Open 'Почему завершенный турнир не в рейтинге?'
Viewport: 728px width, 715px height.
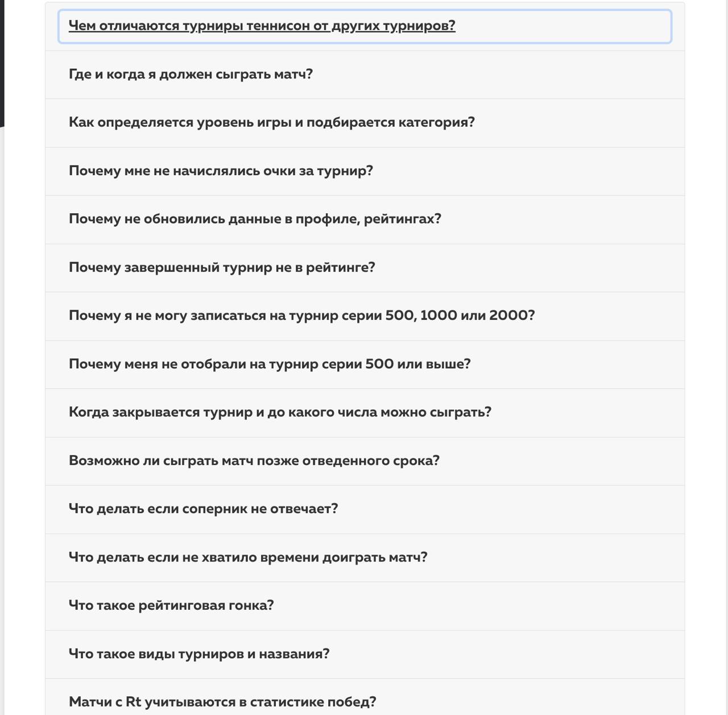[x=365, y=268]
